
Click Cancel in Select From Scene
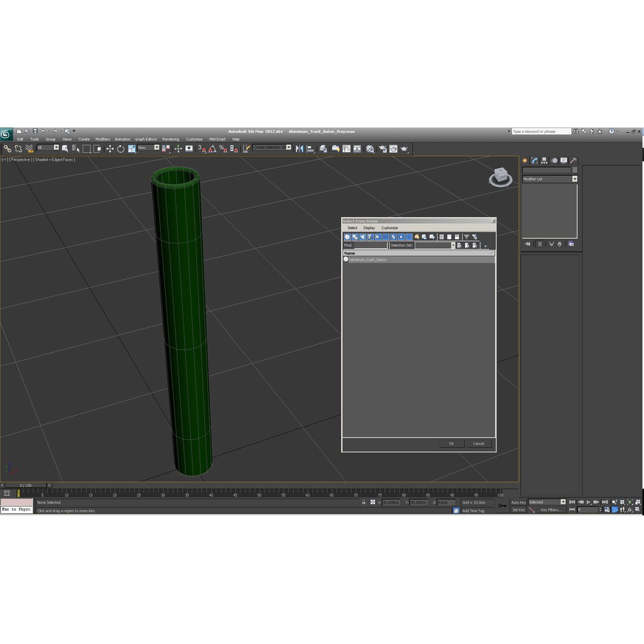pyautogui.click(x=478, y=444)
